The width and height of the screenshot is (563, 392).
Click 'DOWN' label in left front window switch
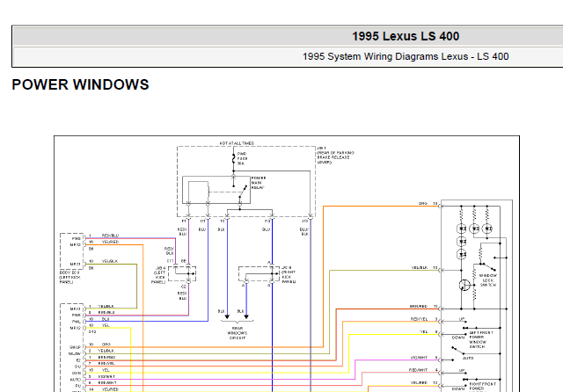[x=458, y=338]
